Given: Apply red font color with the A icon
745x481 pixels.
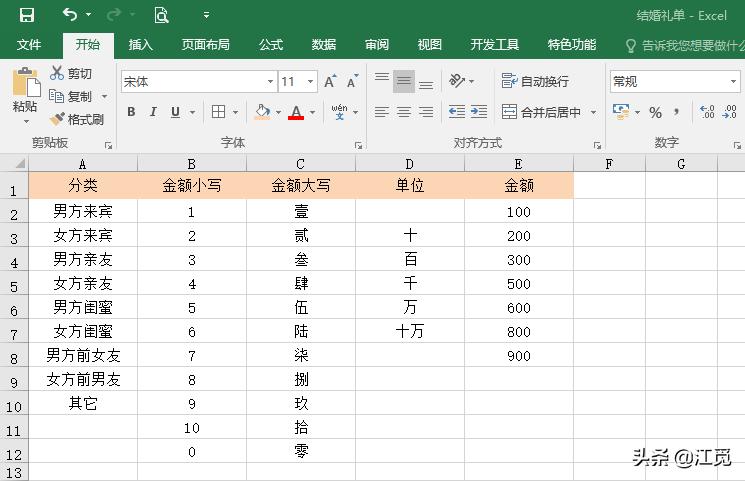Looking at the screenshot, I should click(296, 112).
